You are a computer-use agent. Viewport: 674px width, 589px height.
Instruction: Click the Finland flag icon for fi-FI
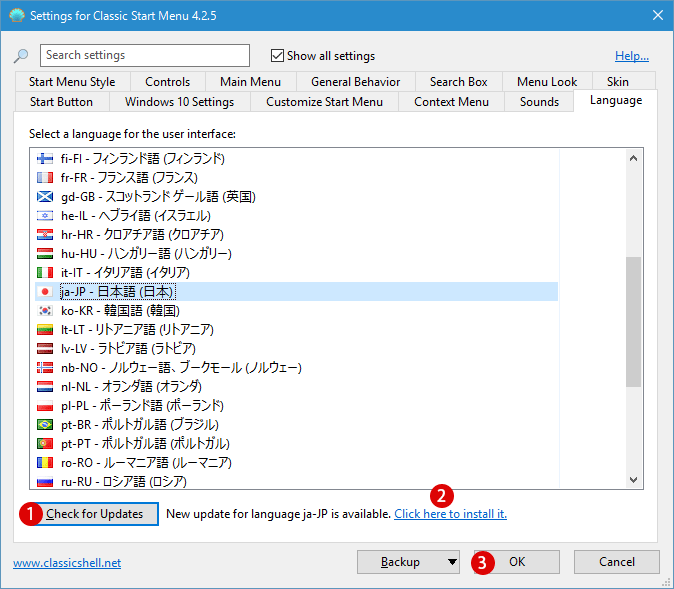pyautogui.click(x=45, y=159)
